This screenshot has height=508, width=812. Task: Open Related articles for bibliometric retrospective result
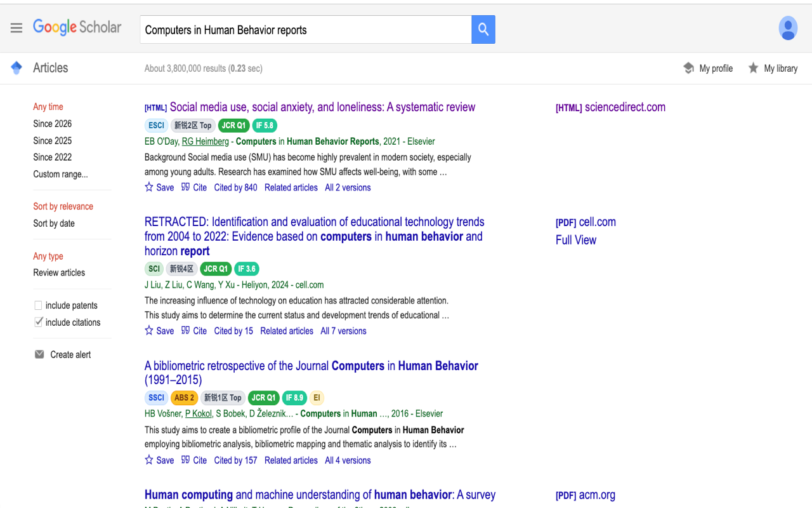291,460
